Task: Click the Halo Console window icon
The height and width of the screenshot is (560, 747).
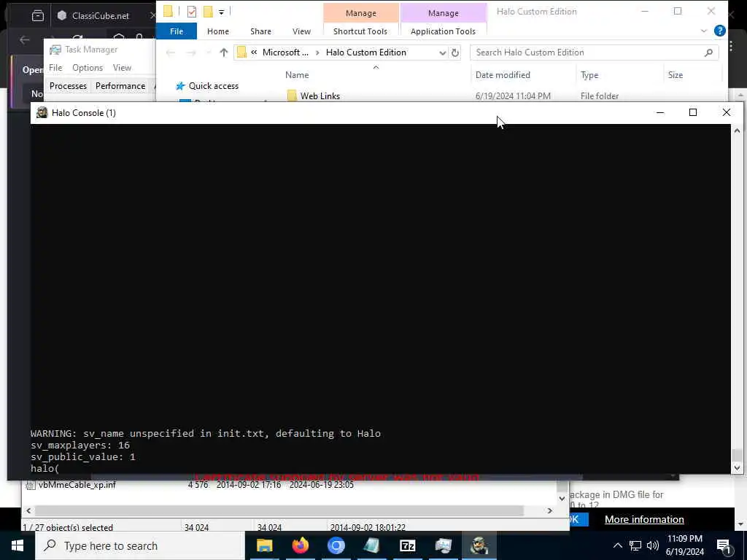Action: tap(42, 112)
